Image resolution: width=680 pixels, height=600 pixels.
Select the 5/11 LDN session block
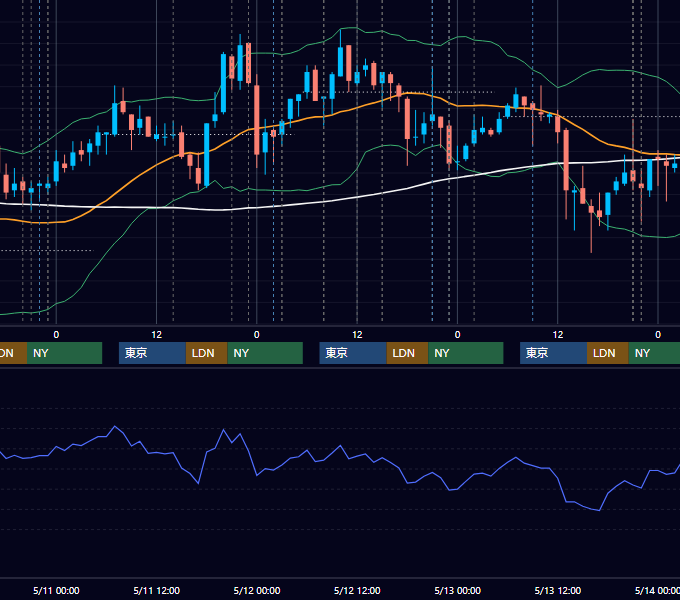[206, 353]
